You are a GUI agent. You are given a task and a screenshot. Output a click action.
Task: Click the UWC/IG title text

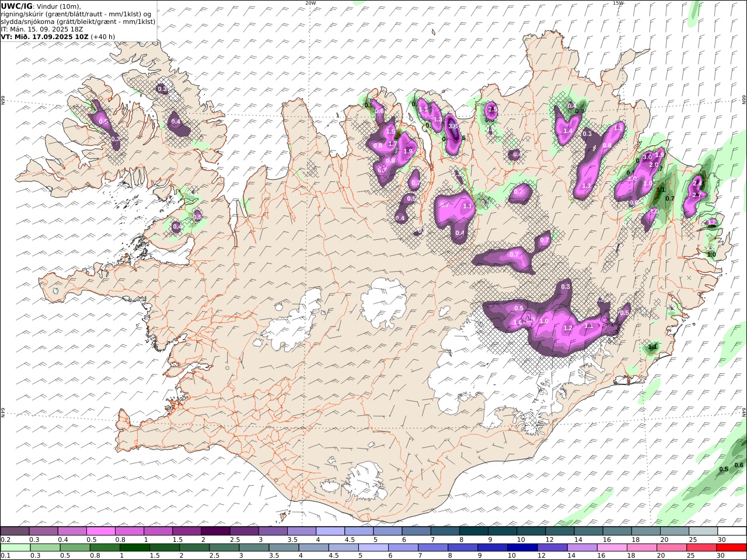coord(16,6)
